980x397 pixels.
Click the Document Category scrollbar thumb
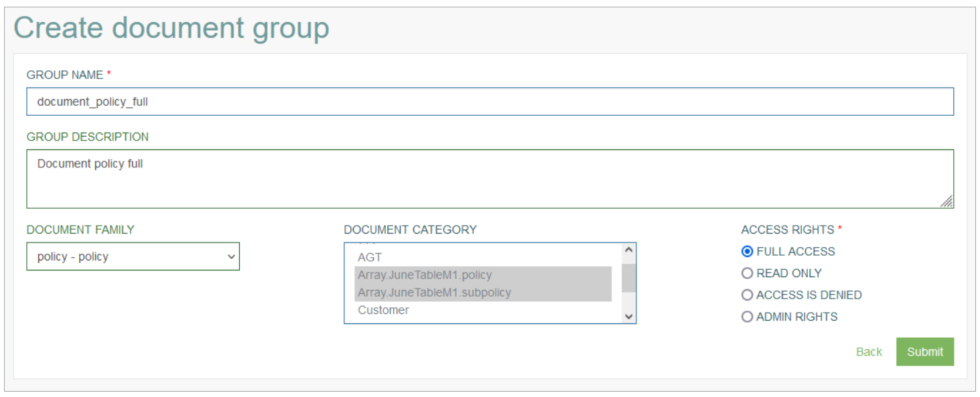[x=628, y=278]
